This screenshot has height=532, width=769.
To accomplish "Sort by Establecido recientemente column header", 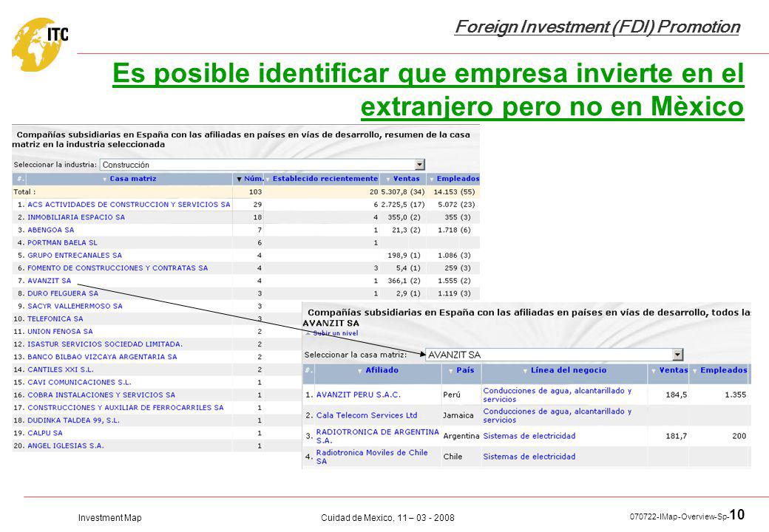I will pos(325,179).
